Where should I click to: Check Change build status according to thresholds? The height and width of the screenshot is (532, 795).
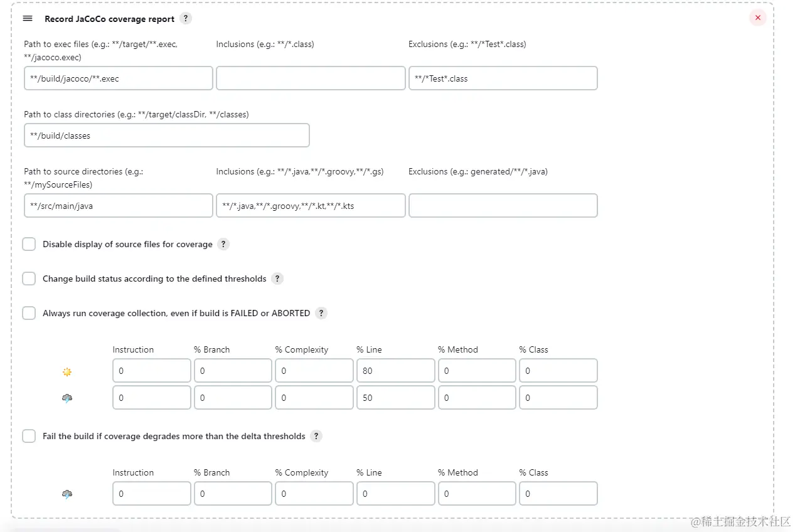(x=29, y=279)
